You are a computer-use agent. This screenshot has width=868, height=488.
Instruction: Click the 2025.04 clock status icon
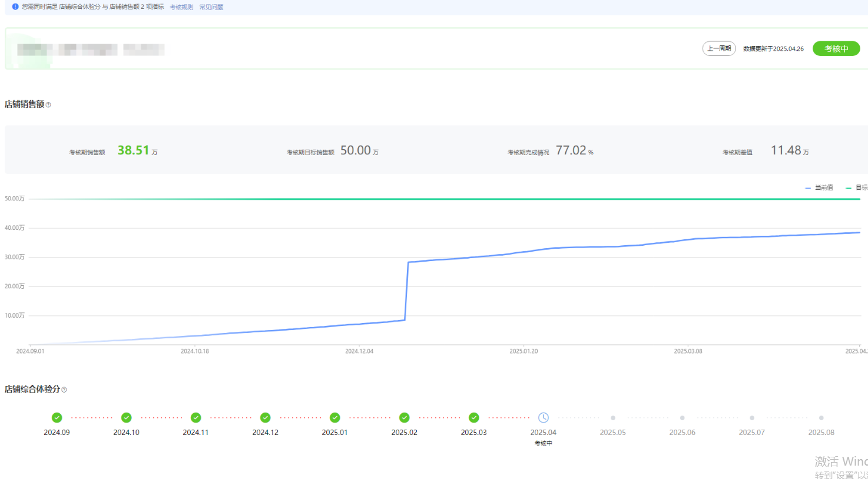[x=543, y=418]
